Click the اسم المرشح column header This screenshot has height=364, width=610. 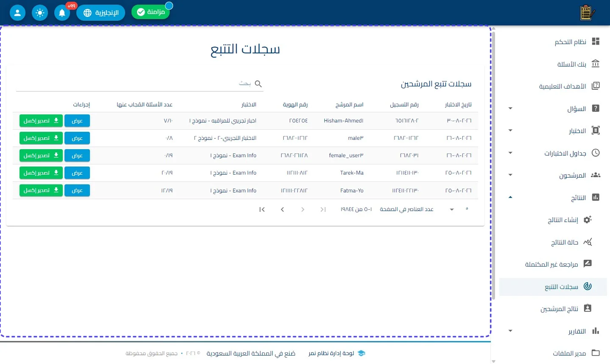point(350,105)
